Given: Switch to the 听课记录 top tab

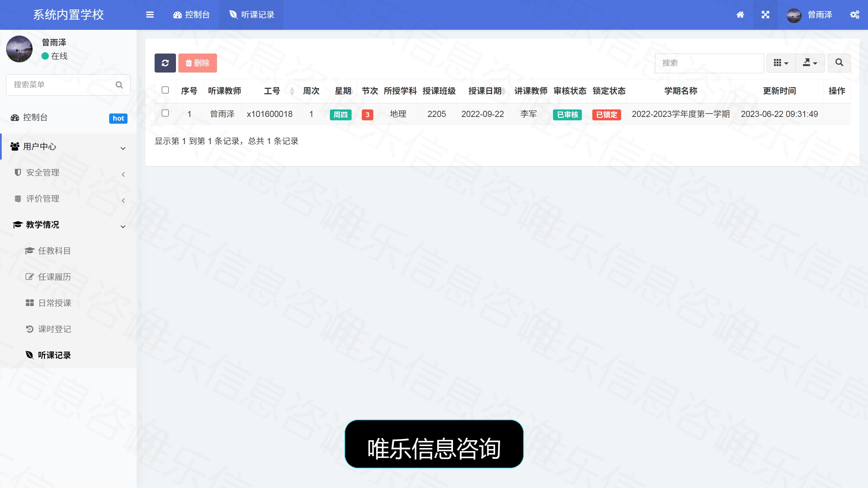Looking at the screenshot, I should coord(251,15).
